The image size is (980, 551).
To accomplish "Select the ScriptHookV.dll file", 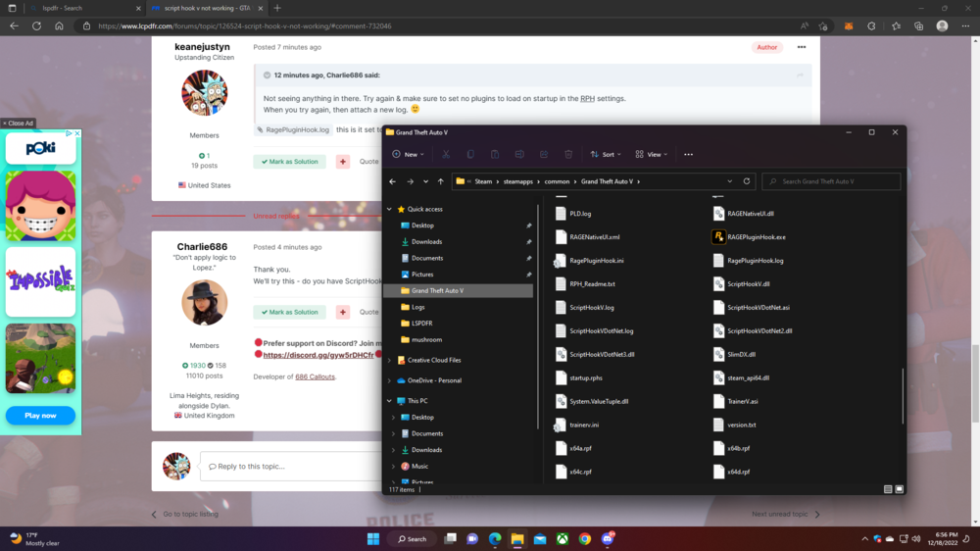I will [741, 284].
